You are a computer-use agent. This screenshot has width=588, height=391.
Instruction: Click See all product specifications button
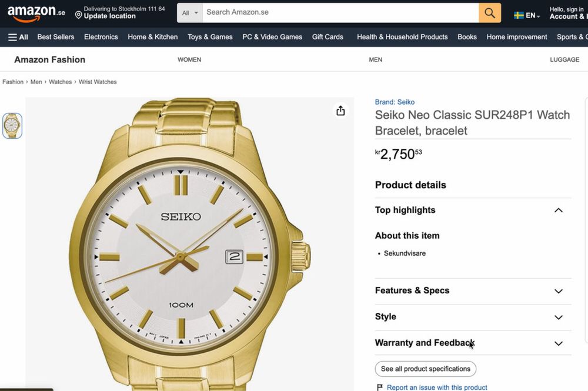coord(426,369)
